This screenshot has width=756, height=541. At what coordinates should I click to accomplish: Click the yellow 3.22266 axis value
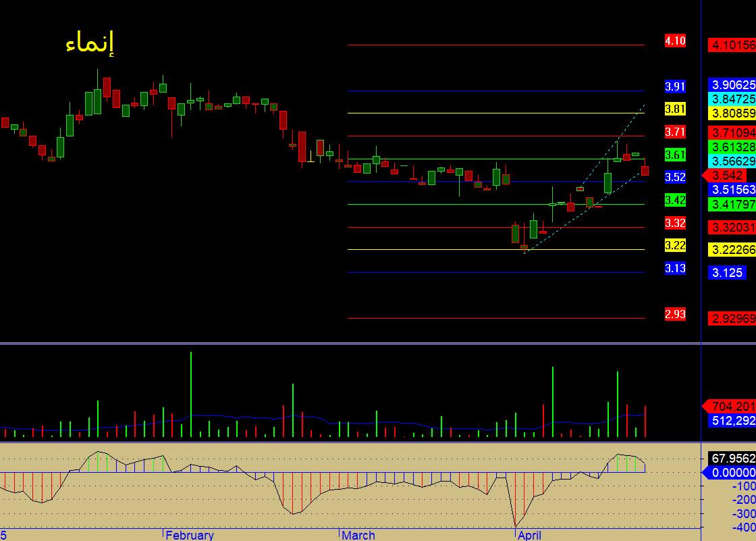732,250
